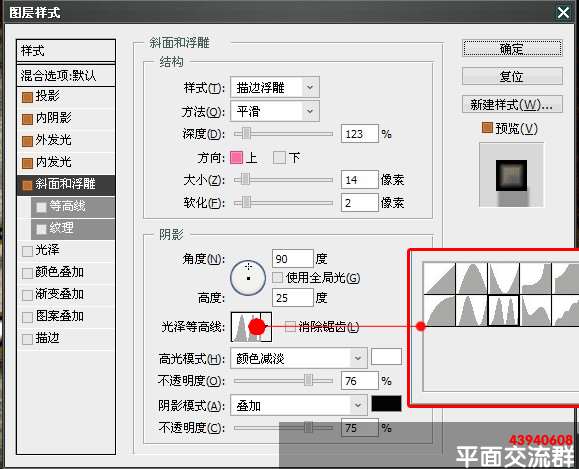Pick the cove-shaped fourth contour preset

tap(536, 278)
